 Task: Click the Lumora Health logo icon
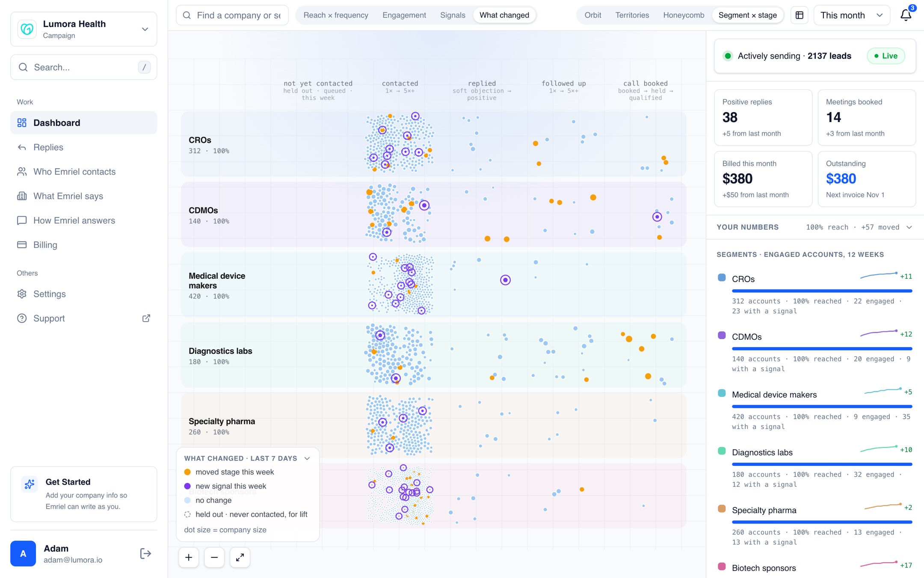coord(27,29)
